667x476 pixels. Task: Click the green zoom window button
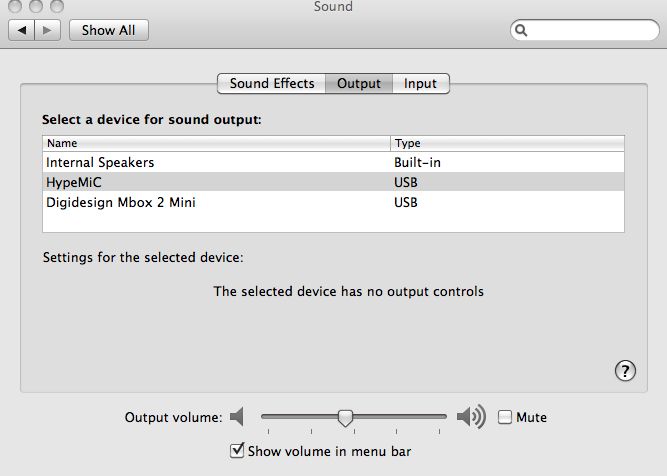coord(57,6)
